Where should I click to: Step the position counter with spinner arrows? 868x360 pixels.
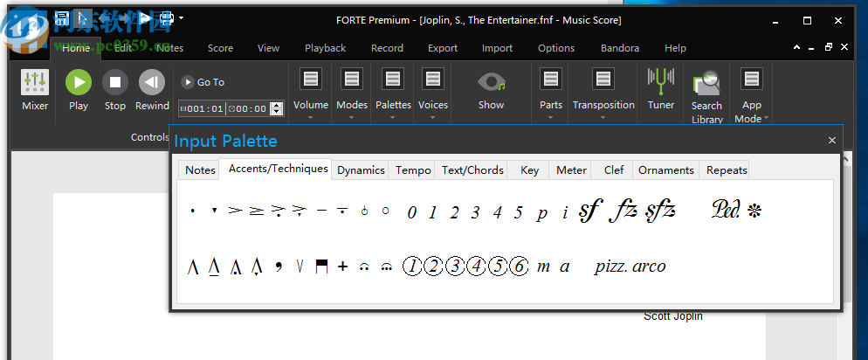pos(276,108)
